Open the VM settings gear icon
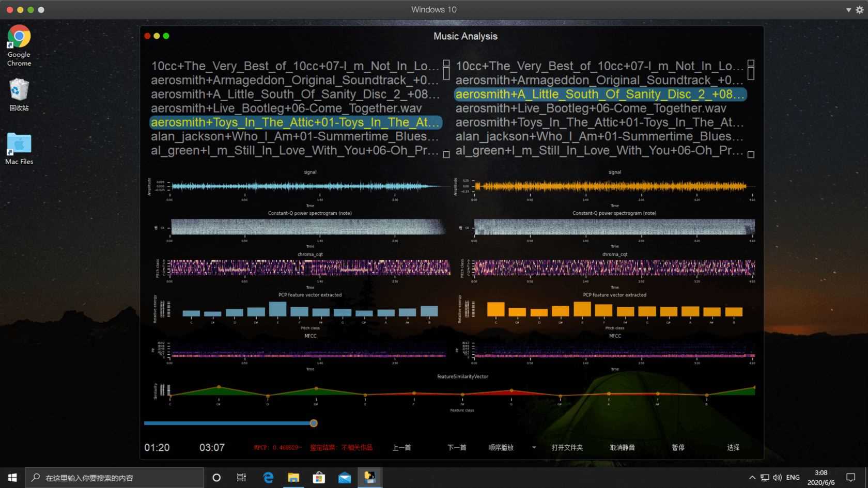The width and height of the screenshot is (868, 488). [x=859, y=10]
